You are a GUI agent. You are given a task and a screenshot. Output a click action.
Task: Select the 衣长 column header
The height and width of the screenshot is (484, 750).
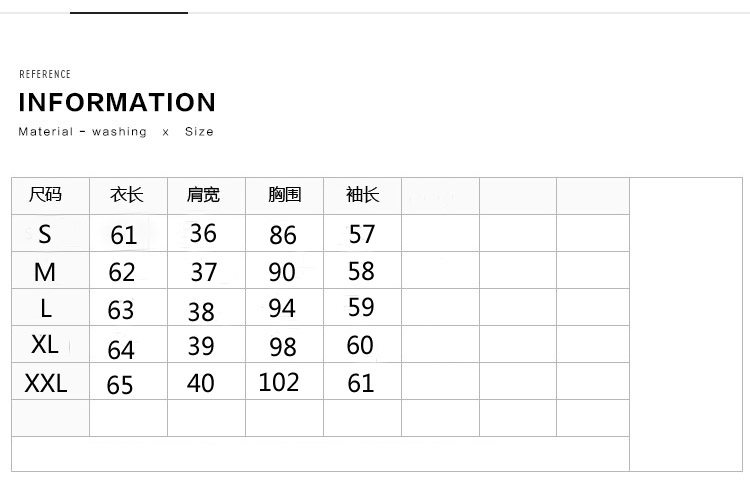point(127,195)
